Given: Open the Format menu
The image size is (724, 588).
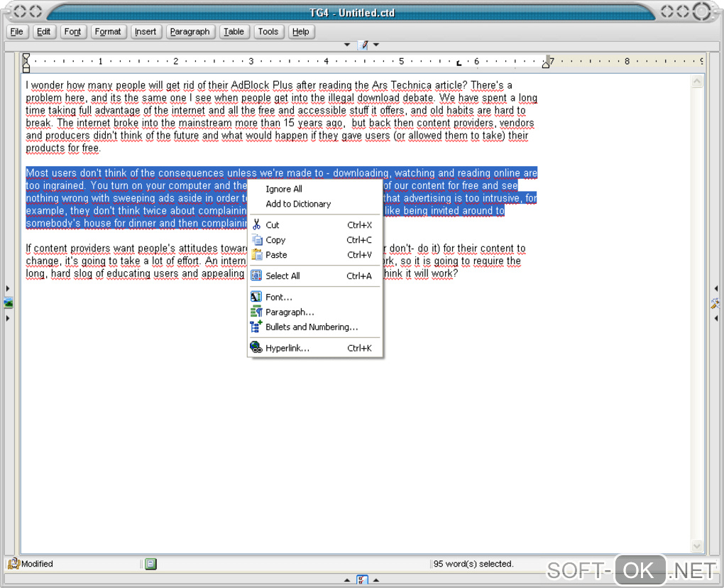Looking at the screenshot, I should (108, 32).
